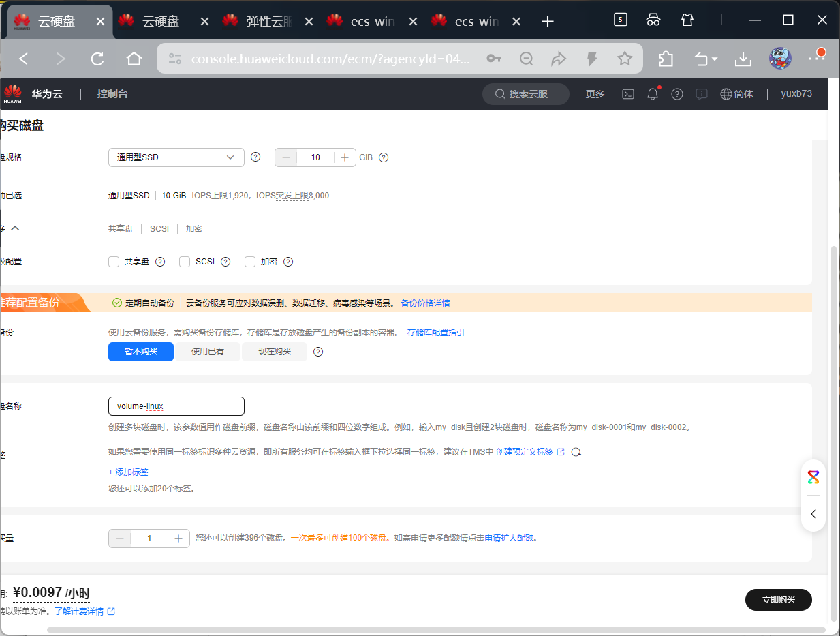
Task: Enable the SCSI checkbox
Action: pyautogui.click(x=185, y=262)
